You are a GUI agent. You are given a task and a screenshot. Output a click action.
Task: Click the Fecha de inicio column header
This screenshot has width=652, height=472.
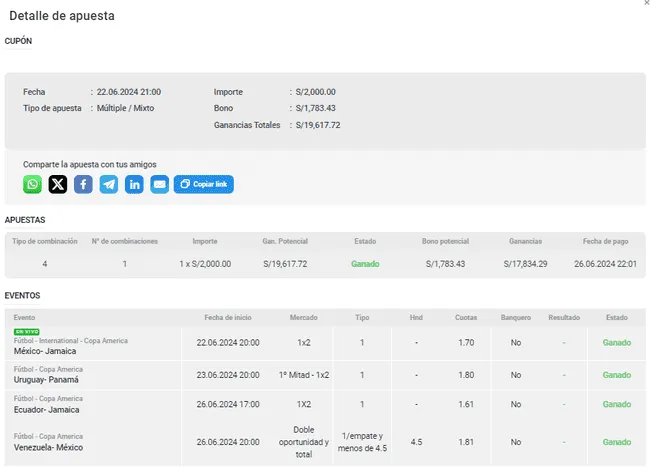coord(228,317)
